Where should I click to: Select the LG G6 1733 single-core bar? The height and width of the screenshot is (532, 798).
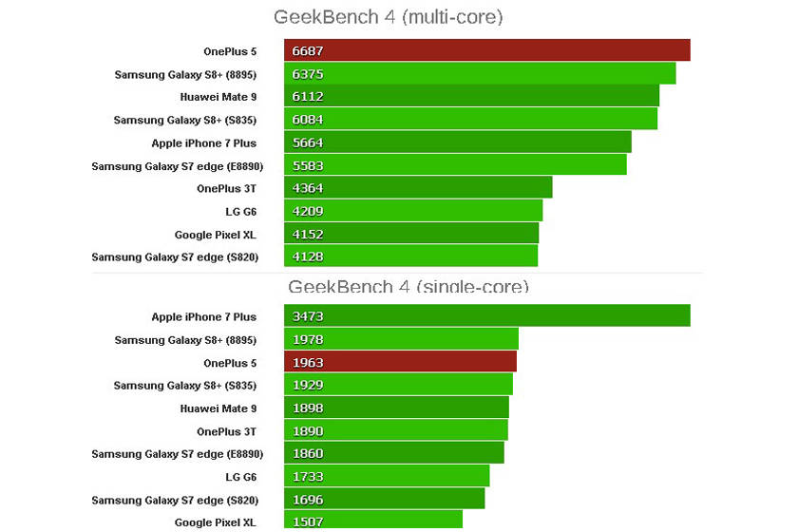(x=387, y=476)
